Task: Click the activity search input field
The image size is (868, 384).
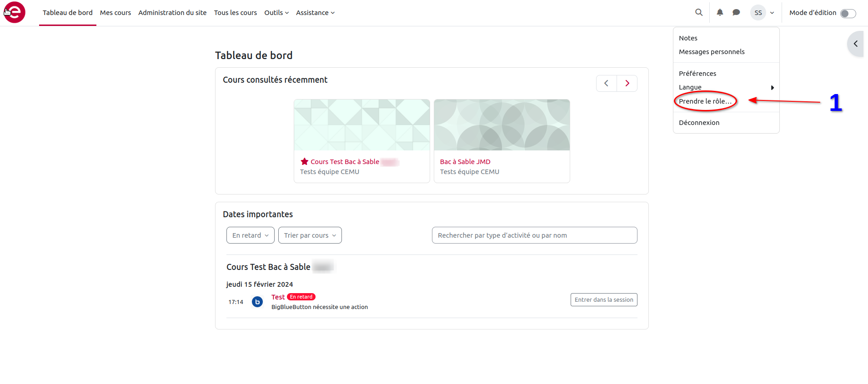Action: click(x=534, y=235)
